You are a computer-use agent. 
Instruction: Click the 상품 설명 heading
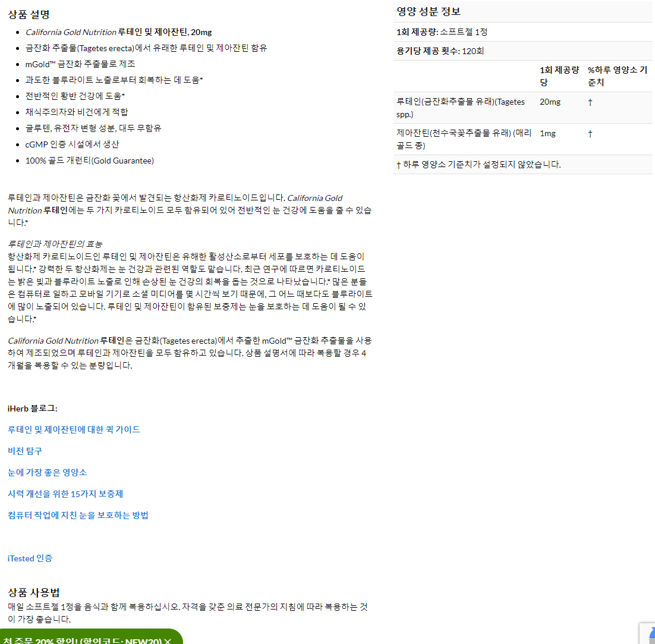pyautogui.click(x=29, y=15)
